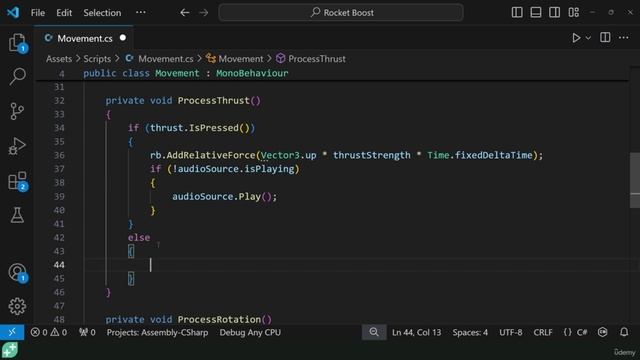Open the Source Control view
The image size is (640, 360).
pos(17,111)
